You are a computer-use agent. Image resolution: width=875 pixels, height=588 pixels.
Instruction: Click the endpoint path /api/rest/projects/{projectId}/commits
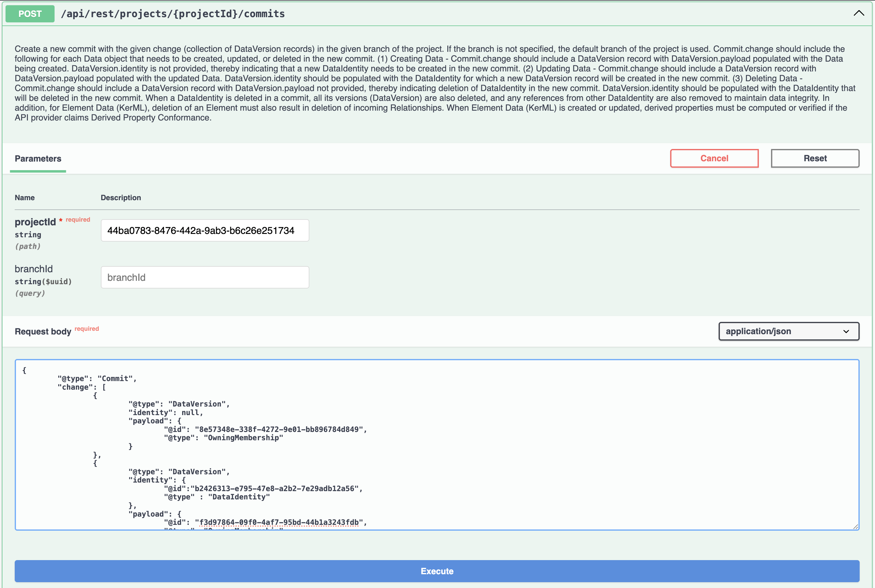coord(173,14)
